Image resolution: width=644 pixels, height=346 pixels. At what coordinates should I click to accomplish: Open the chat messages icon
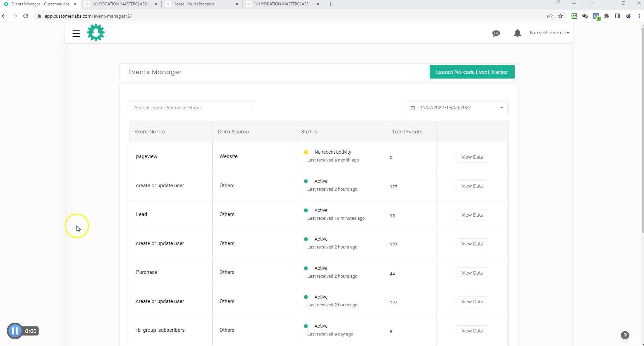tap(496, 33)
